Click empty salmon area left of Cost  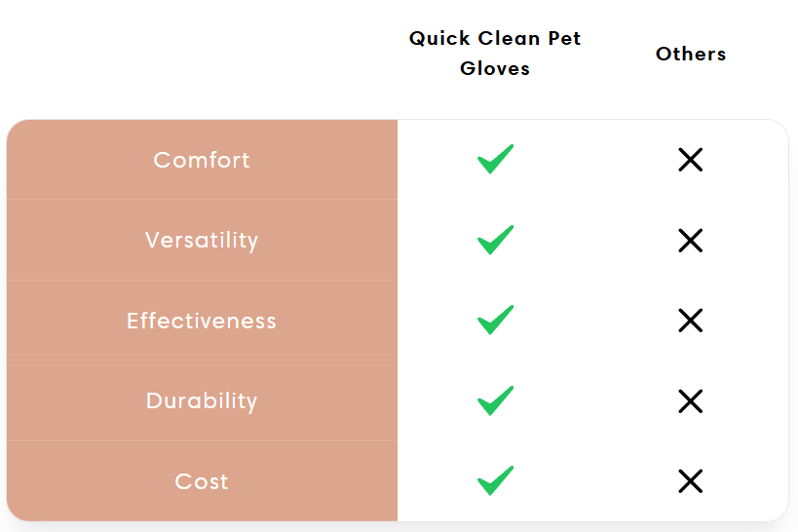[78, 481]
